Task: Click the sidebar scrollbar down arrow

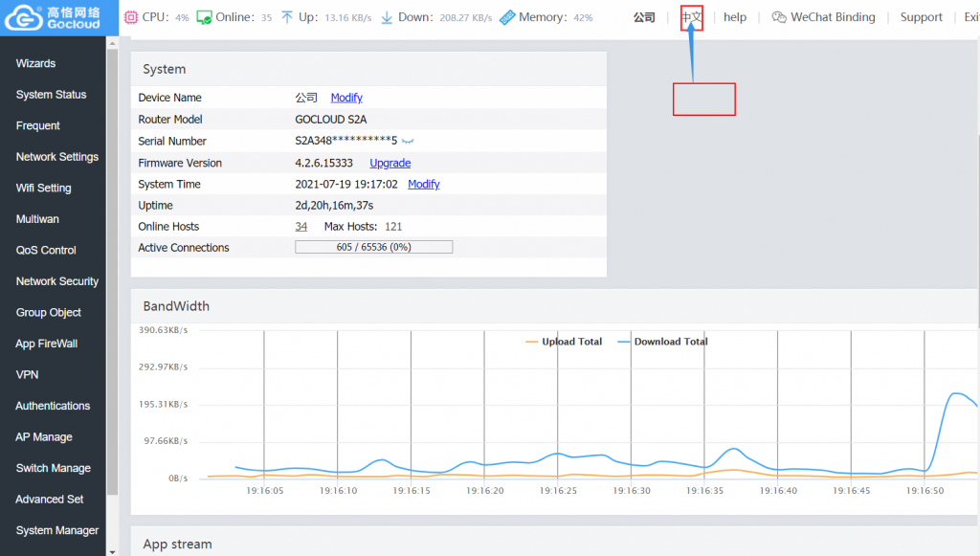Action: coord(112,550)
